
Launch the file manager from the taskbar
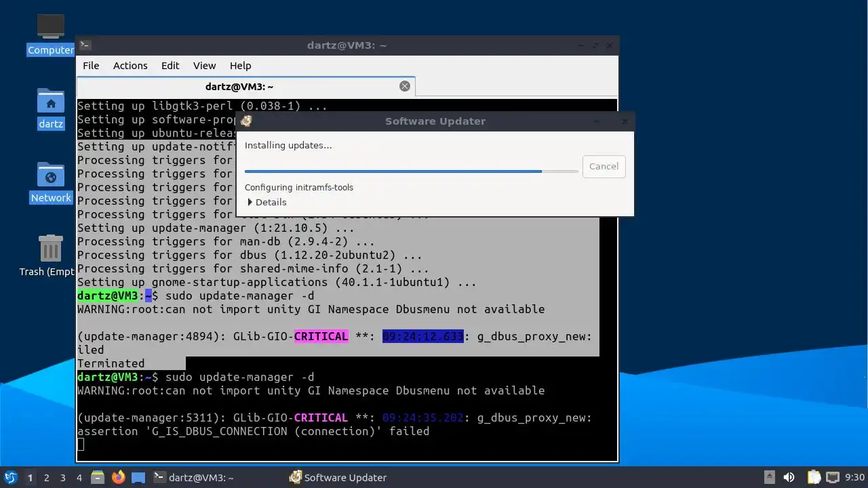click(98, 477)
